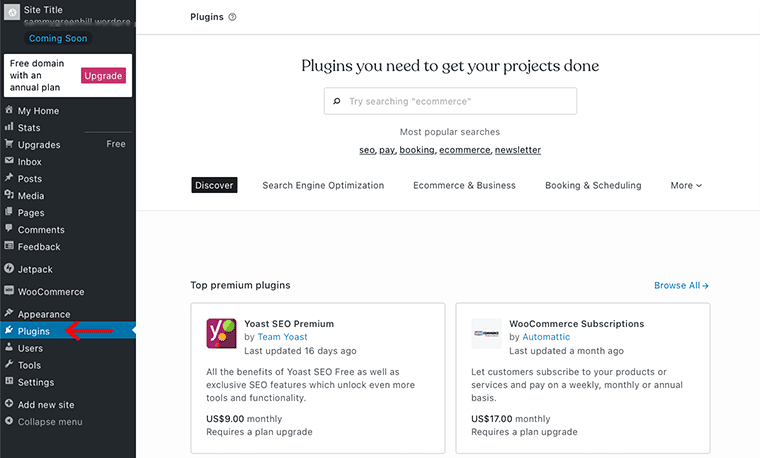Click Collapse menu label
760x458 pixels.
tap(50, 422)
